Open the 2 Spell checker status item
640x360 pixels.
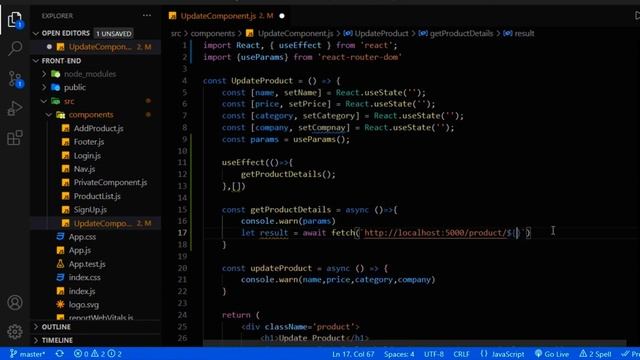click(595, 354)
